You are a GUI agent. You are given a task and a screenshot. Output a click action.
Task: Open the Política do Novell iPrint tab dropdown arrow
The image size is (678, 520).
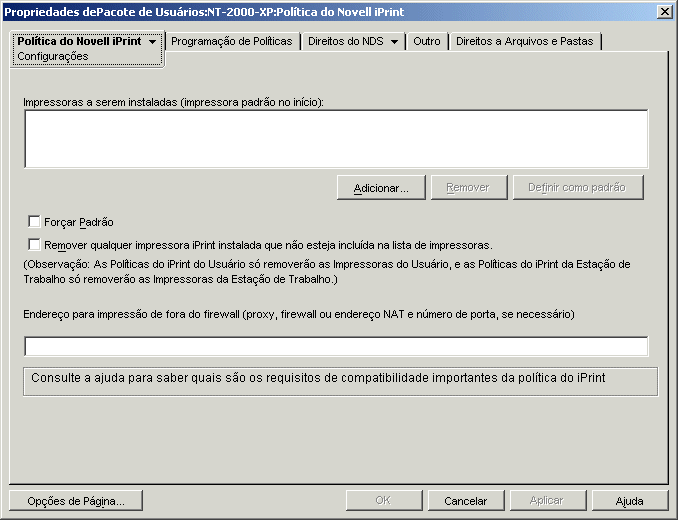(x=152, y=42)
